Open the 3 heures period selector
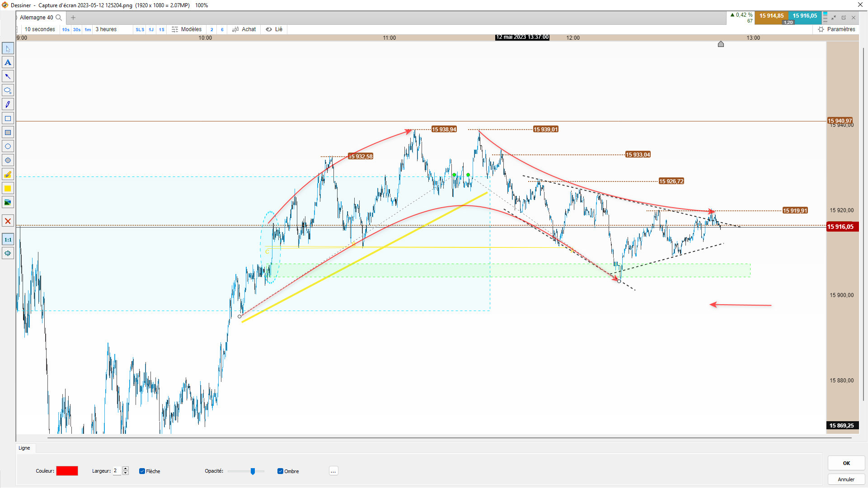The width and height of the screenshot is (868, 488). click(x=106, y=29)
